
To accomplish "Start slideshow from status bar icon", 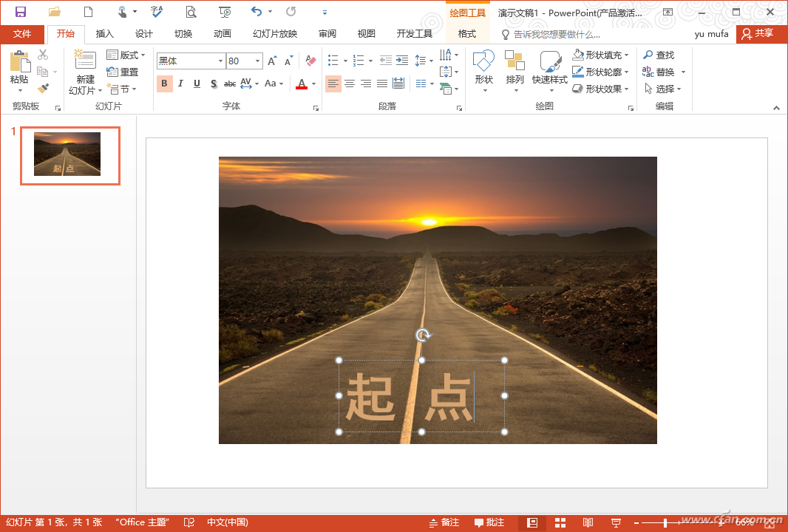I will point(616,522).
